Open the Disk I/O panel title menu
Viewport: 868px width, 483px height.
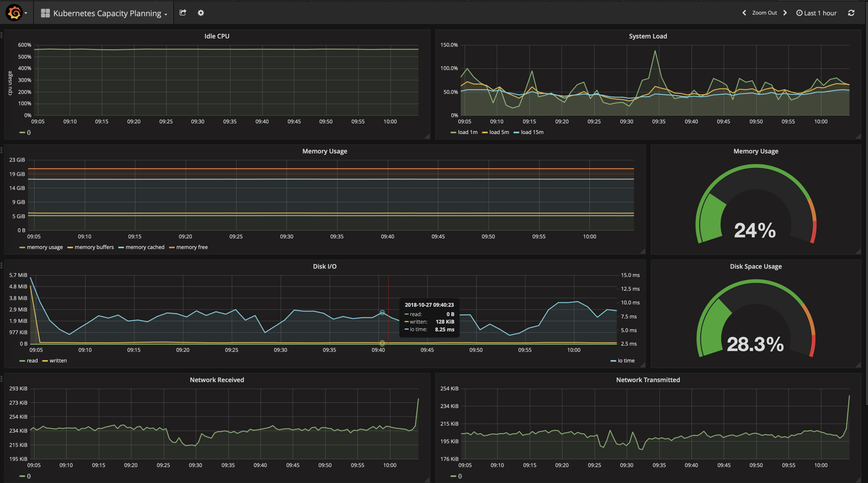point(324,266)
